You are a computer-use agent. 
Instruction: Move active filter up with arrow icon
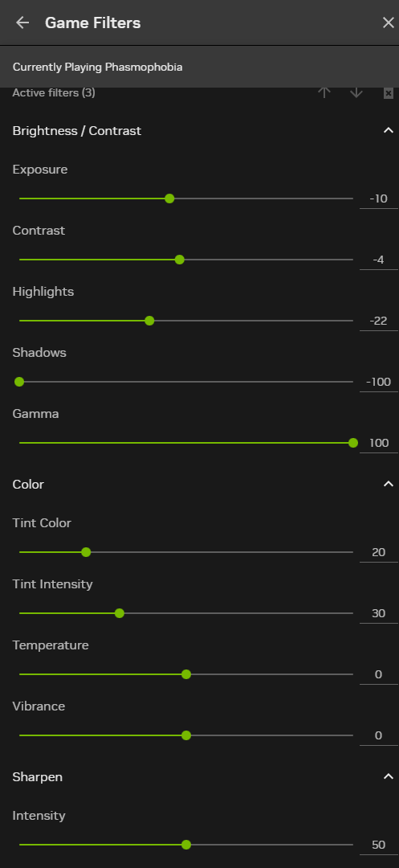click(324, 92)
